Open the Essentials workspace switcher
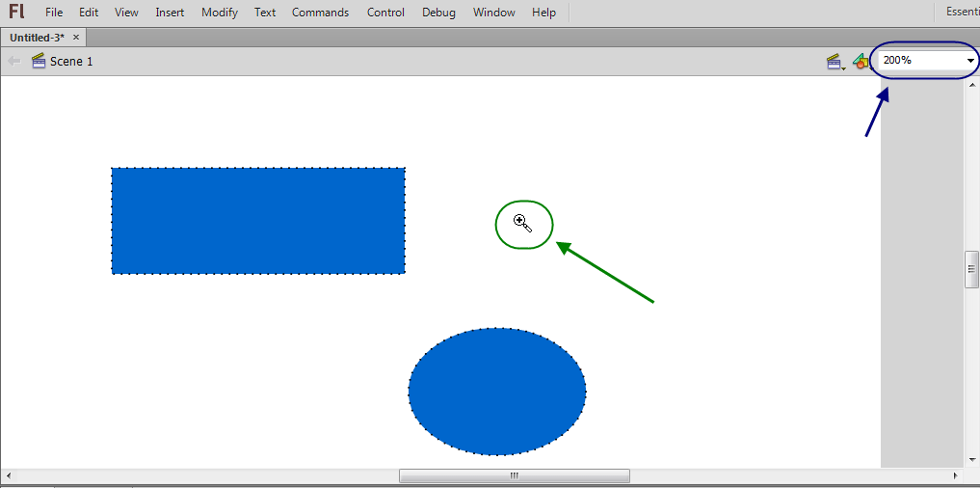Viewport: 980px width, 488px height. click(x=963, y=12)
